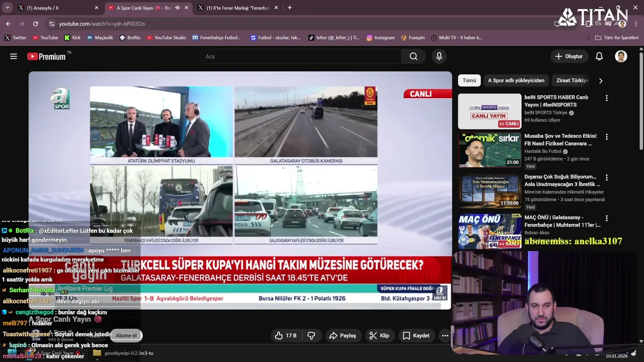Open options for Musaba Şov video
The height and width of the screenshot is (362, 644).
[x=606, y=137]
